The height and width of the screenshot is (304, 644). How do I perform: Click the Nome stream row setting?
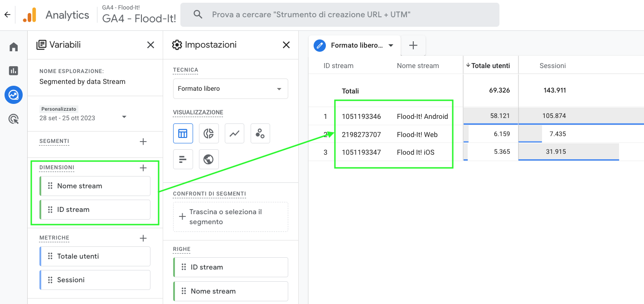pos(231,291)
